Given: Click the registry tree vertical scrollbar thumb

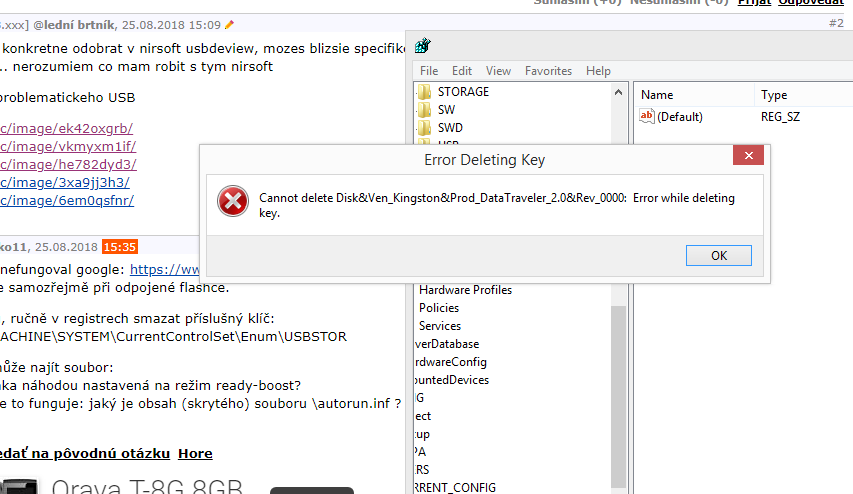Looking at the screenshot, I should click(619, 397).
